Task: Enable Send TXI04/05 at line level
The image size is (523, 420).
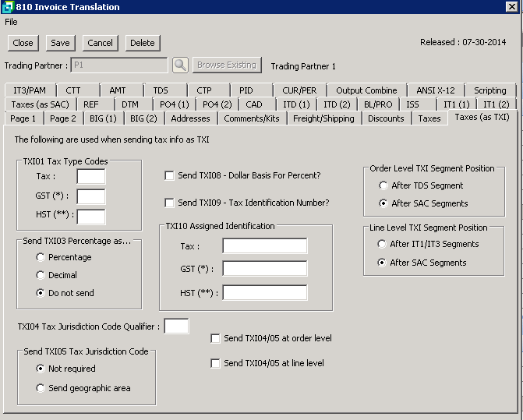Action: click(x=216, y=364)
